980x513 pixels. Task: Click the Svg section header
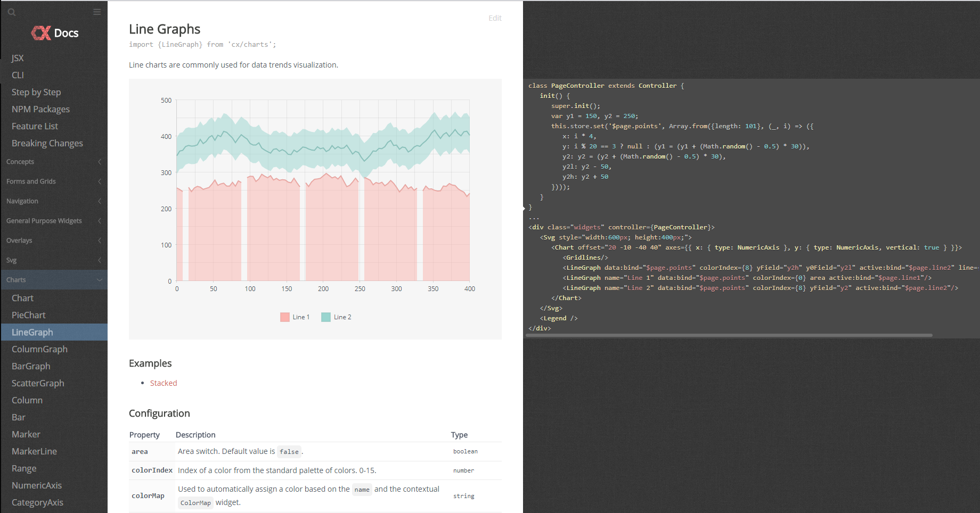coord(54,260)
